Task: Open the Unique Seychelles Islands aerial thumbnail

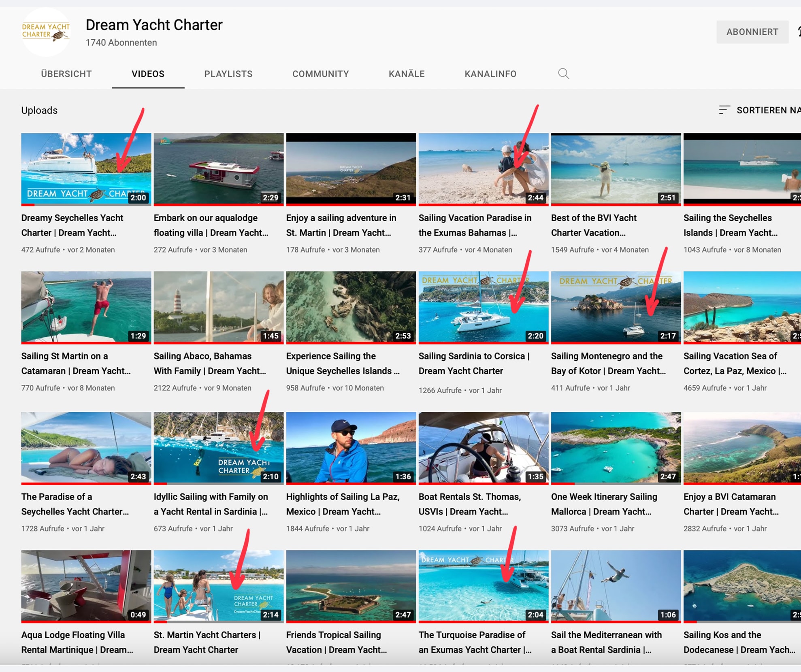Action: (351, 308)
